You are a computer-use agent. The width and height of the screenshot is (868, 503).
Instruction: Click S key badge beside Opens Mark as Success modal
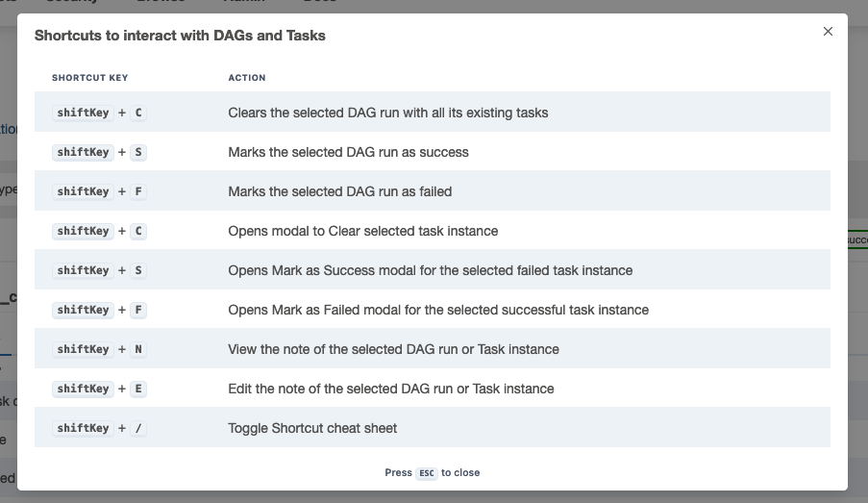click(x=138, y=270)
